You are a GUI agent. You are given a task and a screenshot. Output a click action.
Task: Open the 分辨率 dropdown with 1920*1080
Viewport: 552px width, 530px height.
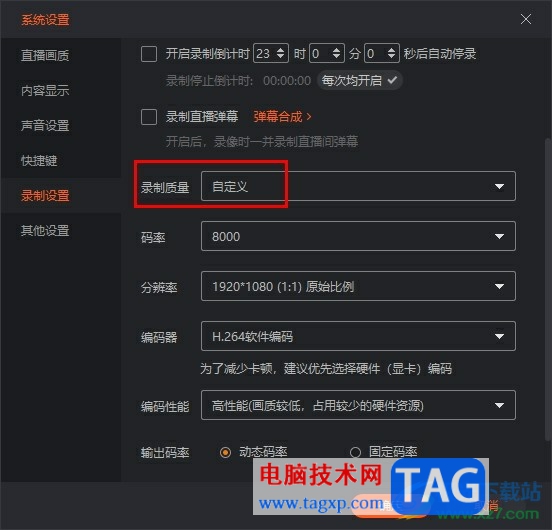[x=358, y=286]
